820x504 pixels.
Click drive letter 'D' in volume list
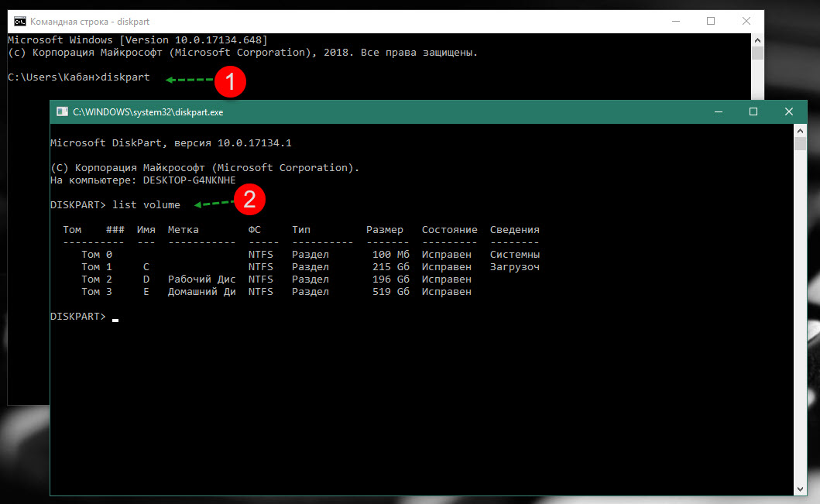[x=146, y=279]
